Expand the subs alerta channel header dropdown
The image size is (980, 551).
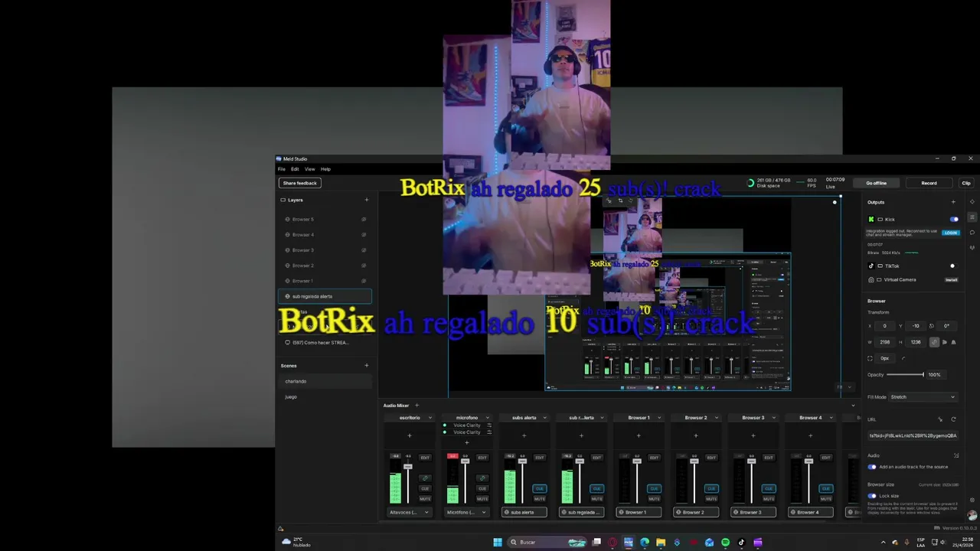pos(545,418)
